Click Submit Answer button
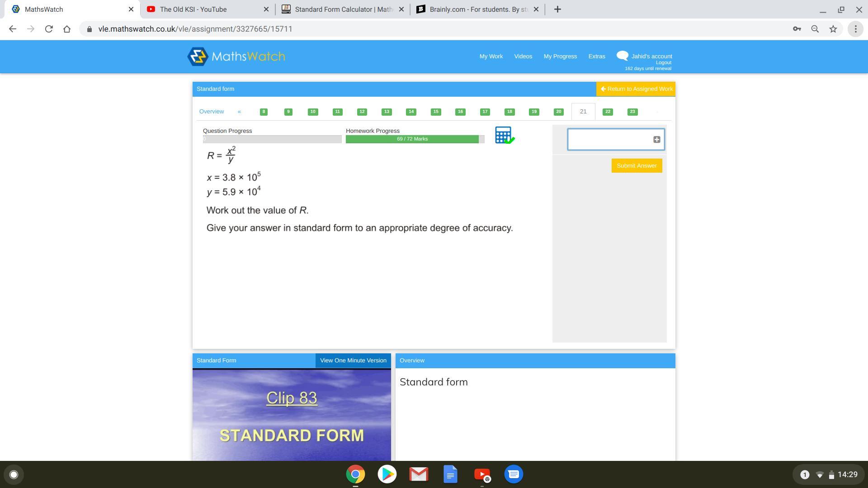This screenshot has height=488, width=868. click(x=637, y=166)
